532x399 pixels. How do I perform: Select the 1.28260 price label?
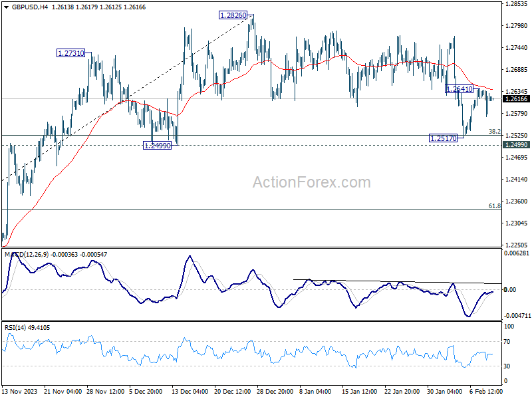click(x=233, y=15)
